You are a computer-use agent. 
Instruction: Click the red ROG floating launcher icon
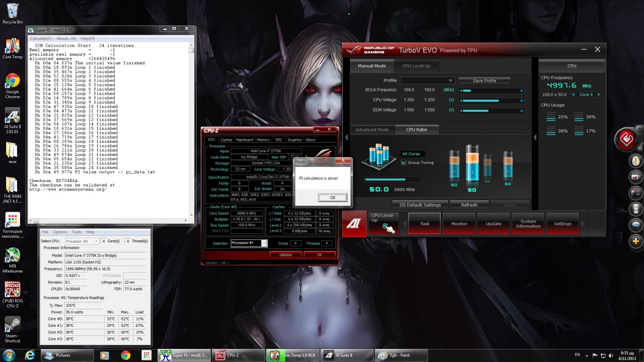pyautogui.click(x=627, y=140)
